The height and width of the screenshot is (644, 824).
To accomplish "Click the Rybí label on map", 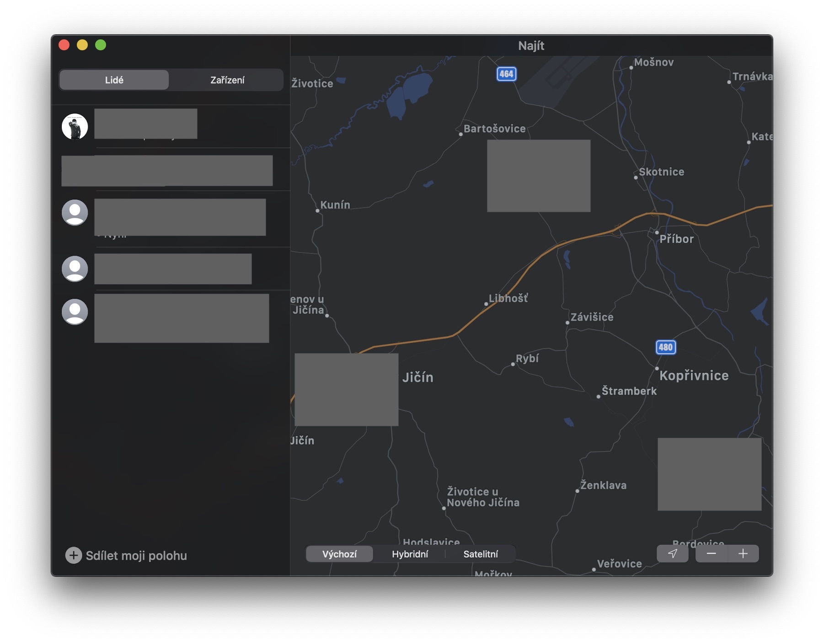I will [x=527, y=359].
